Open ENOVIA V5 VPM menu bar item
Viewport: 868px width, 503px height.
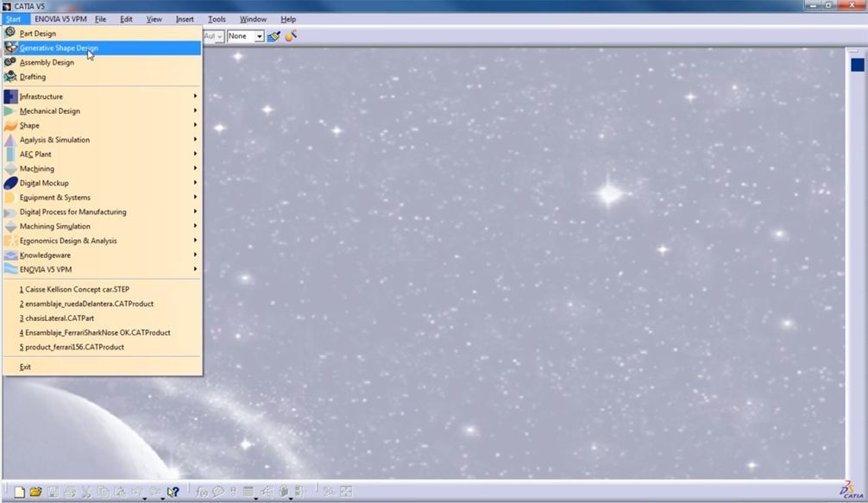point(60,19)
